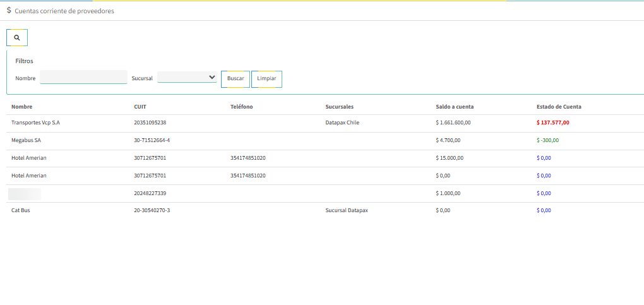Screen dimensions: 644x305
Task: Click the CUIT column header
Action: click(x=140, y=107)
